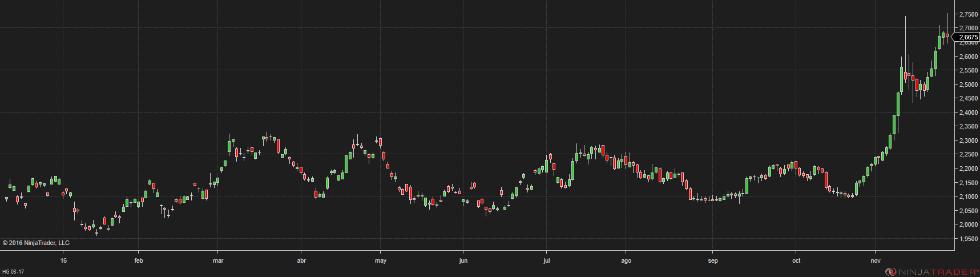
Task: Click the 'sep' month label on time axis
Action: [713, 261]
